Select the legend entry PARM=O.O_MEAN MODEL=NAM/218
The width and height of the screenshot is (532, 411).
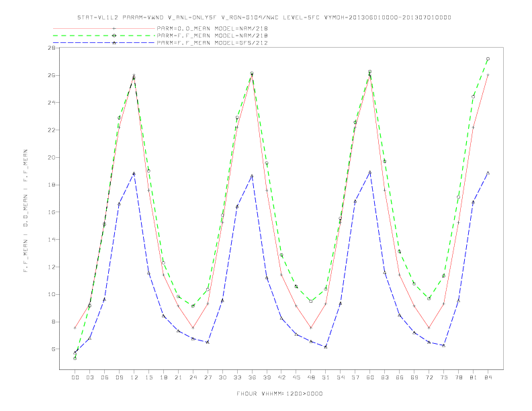[212, 28]
